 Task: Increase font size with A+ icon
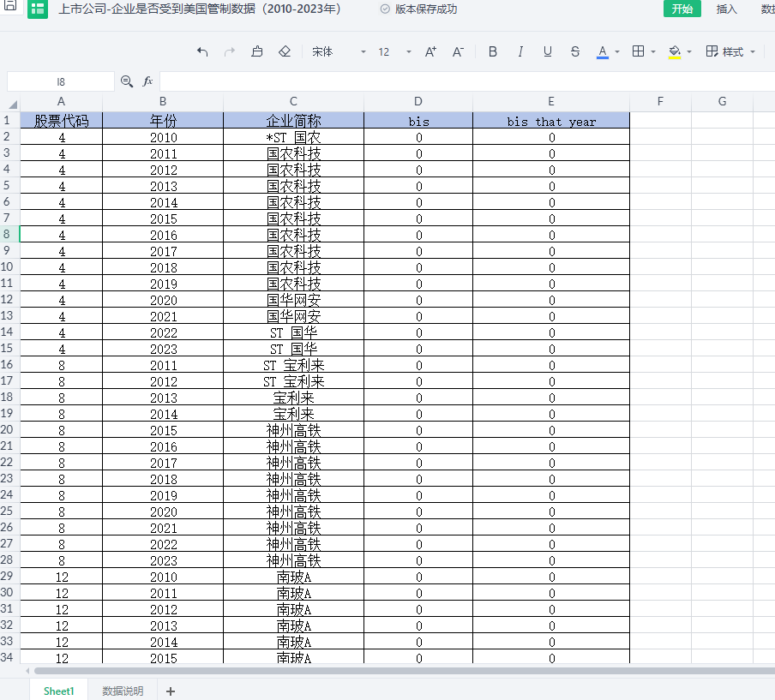(430, 51)
